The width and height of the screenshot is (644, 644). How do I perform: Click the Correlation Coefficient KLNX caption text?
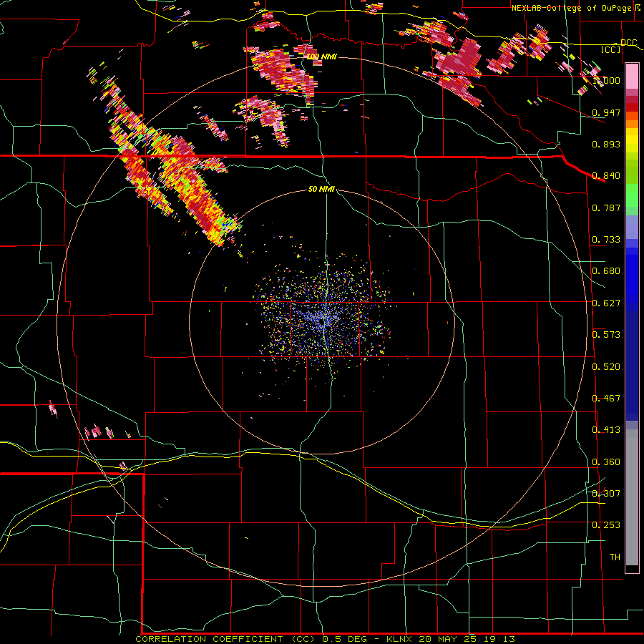[x=325, y=639]
